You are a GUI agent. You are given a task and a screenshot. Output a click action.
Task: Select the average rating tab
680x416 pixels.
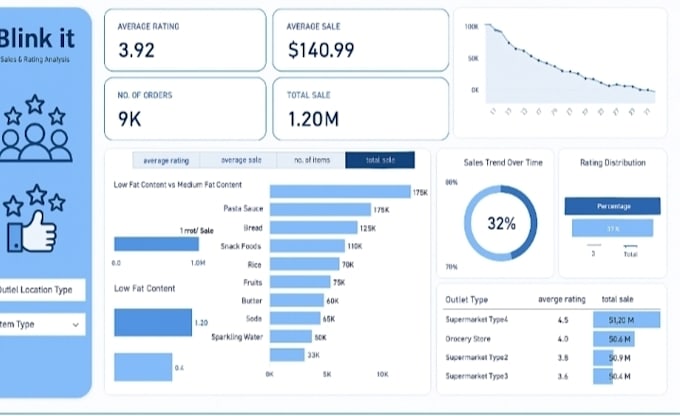[x=166, y=161]
